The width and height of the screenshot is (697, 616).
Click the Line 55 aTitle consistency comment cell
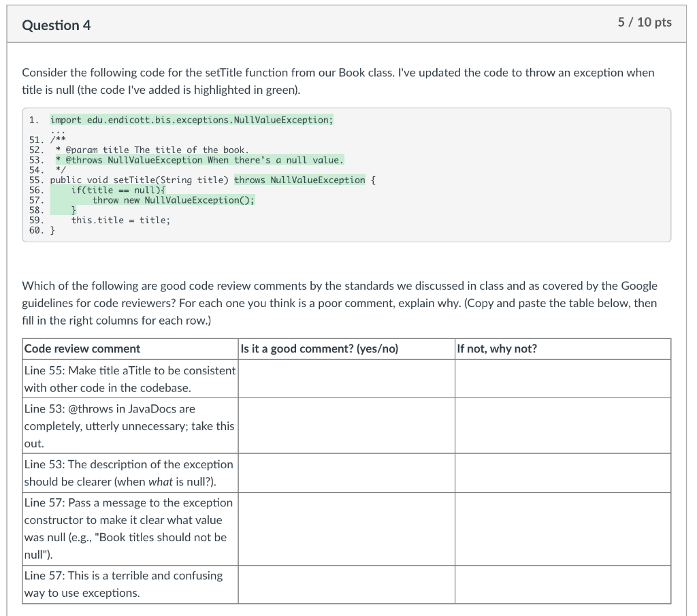pos(129,378)
